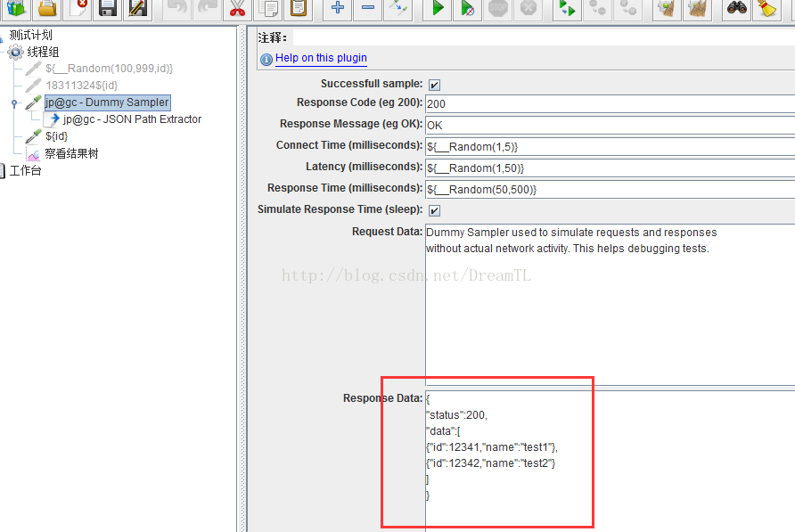The image size is (795, 532).
Task: Click the Paste clipboard toolbar icon
Action: 299,8
